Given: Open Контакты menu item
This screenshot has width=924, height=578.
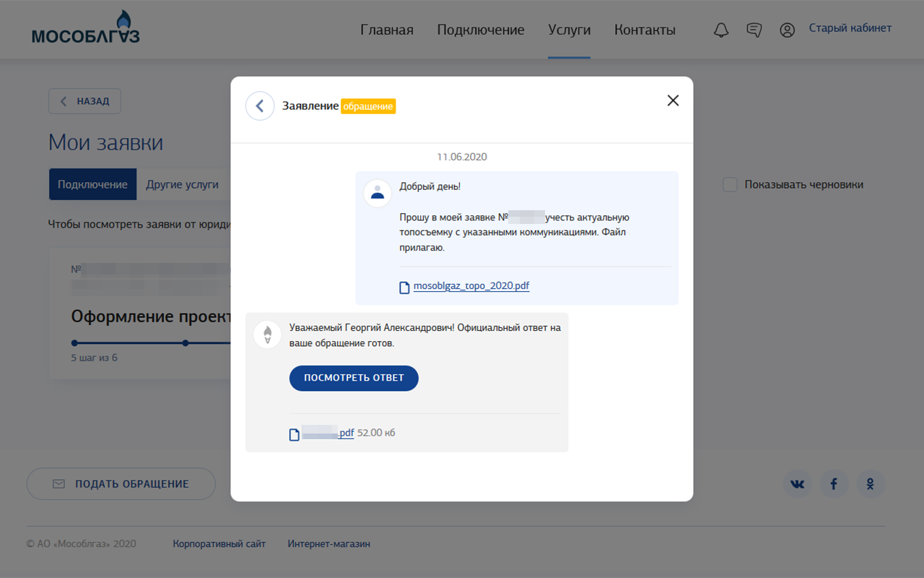Looking at the screenshot, I should click(645, 30).
